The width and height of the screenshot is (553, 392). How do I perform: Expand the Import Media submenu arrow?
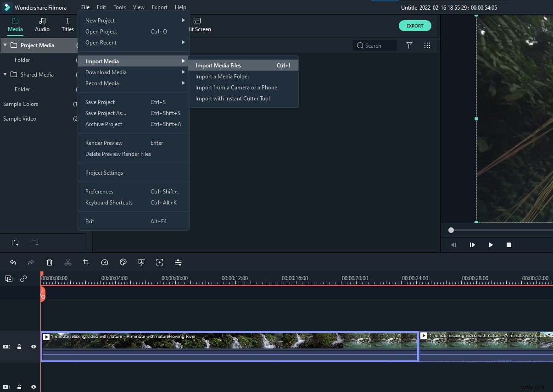(x=183, y=61)
